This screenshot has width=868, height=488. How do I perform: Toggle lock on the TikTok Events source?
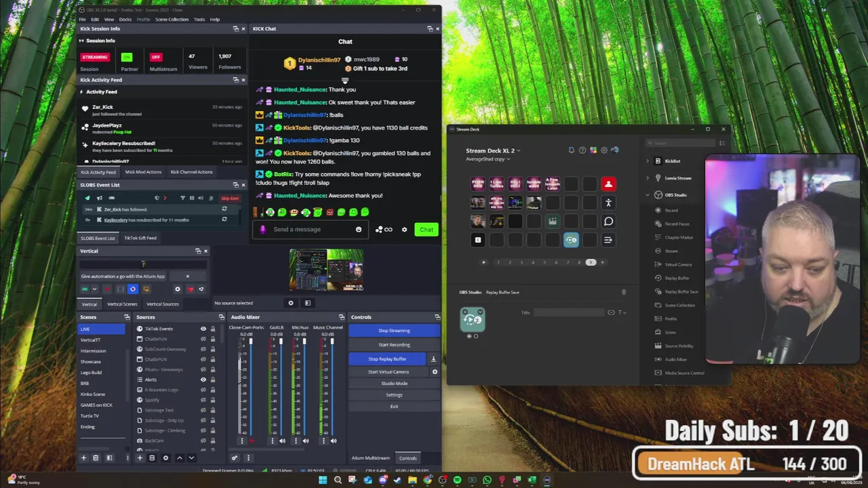212,329
